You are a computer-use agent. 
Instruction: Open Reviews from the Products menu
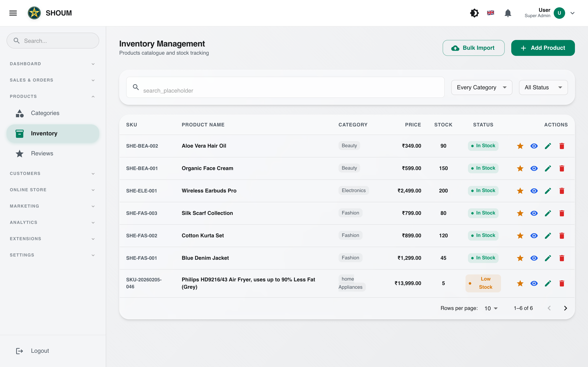click(x=42, y=153)
